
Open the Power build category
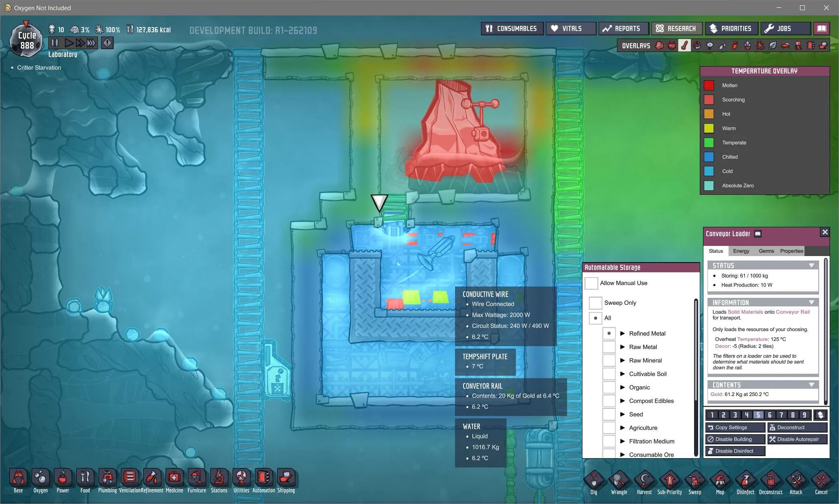tap(63, 478)
